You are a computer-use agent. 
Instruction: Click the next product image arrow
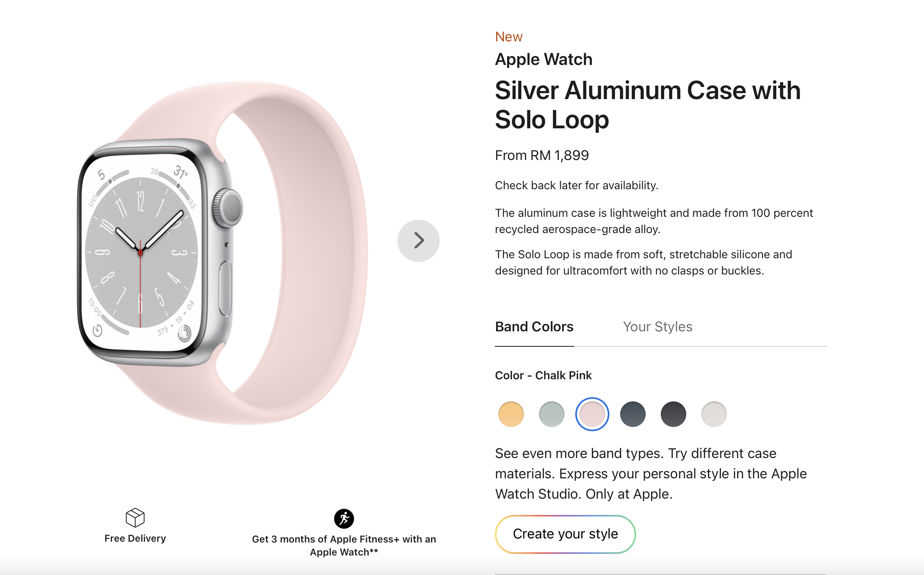click(418, 241)
